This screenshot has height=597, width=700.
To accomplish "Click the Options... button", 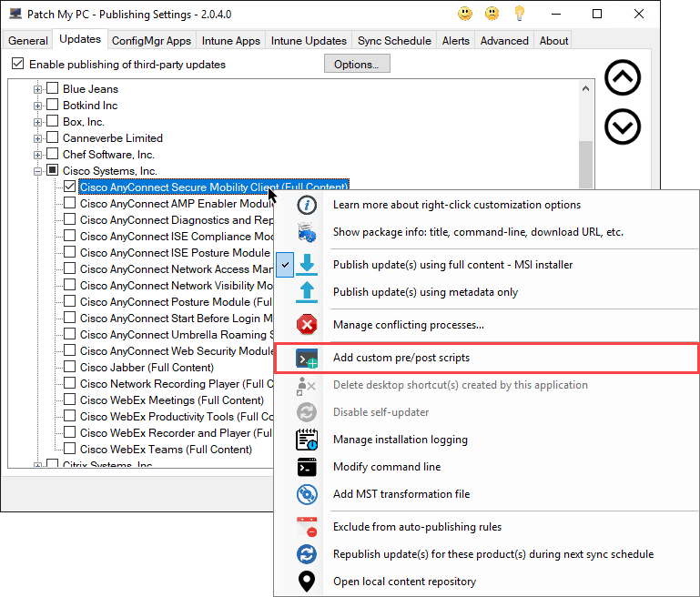I will click(x=357, y=64).
